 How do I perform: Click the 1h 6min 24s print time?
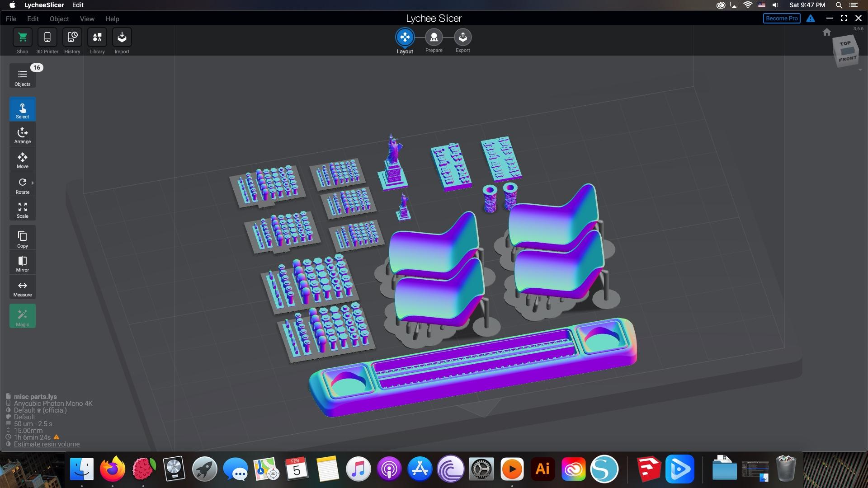(32, 437)
